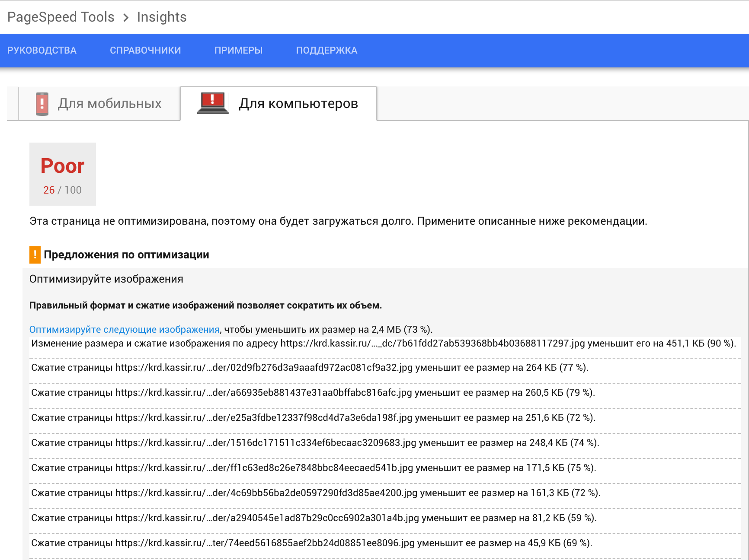The width and height of the screenshot is (749, 560).
Task: Open Оптимизируйте следующие изображения link
Action: tap(125, 329)
